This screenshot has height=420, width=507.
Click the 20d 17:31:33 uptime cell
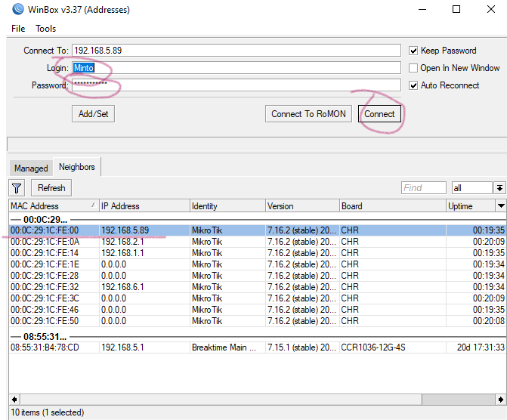point(475,347)
